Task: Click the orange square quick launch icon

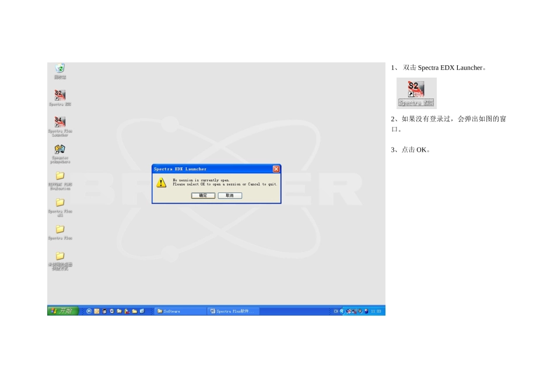Action: [x=96, y=311]
